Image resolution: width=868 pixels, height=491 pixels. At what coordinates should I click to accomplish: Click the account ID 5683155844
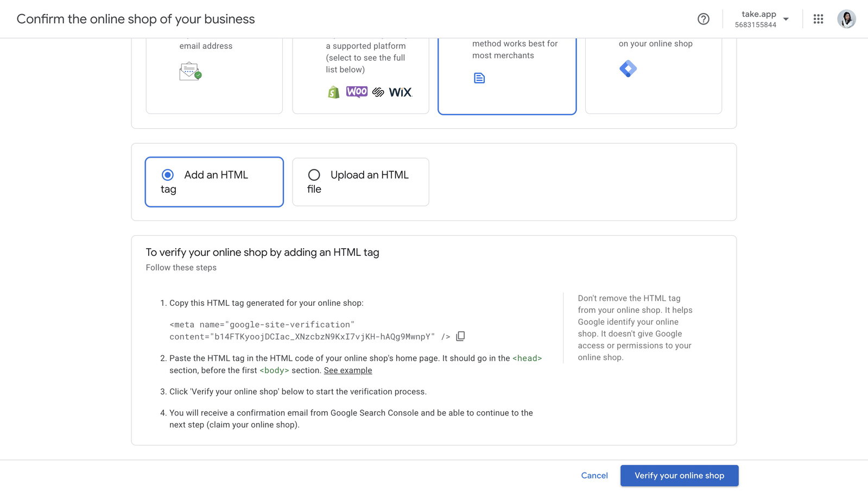pyautogui.click(x=756, y=25)
